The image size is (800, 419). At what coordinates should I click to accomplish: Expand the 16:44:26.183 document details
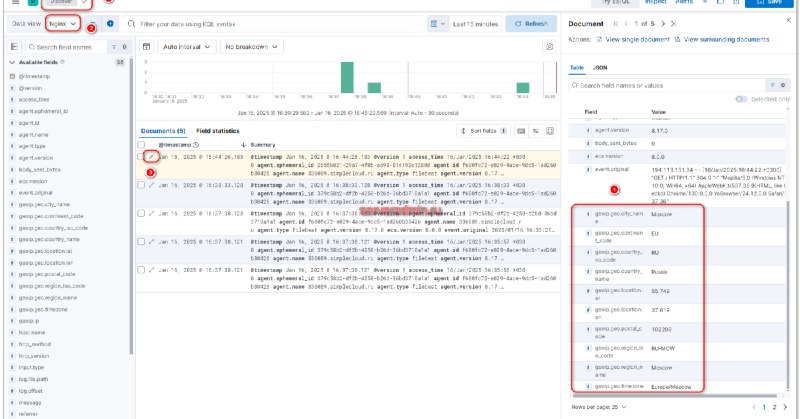(x=151, y=157)
